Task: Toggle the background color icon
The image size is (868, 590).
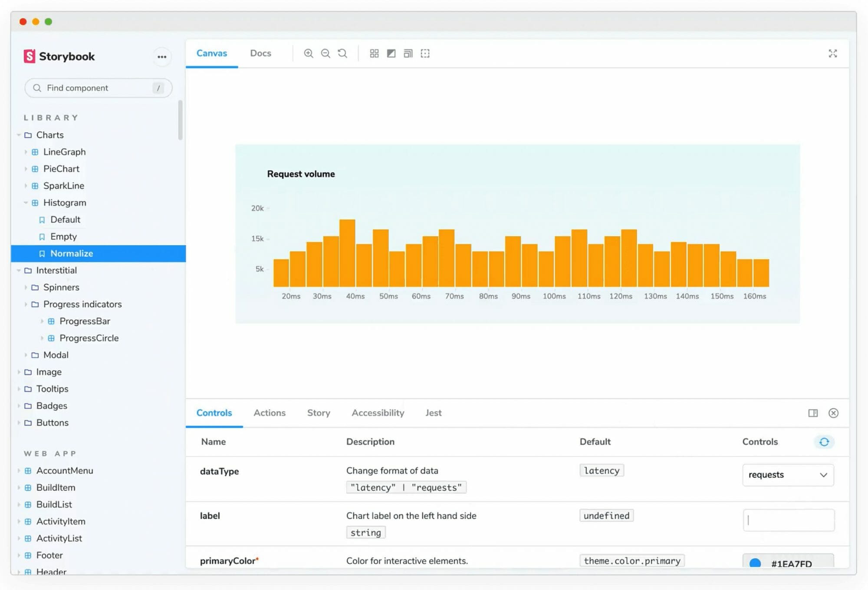Action: click(391, 53)
